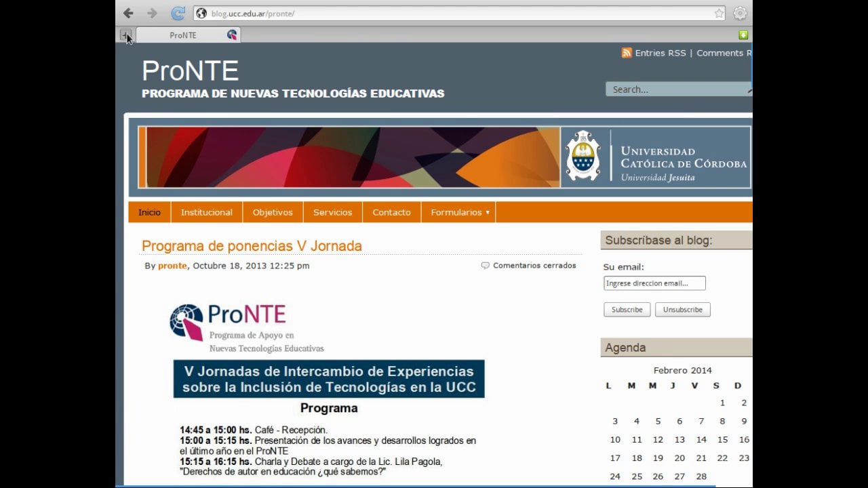Viewport: 868px width, 488px height.
Task: Open the Entries RSS link
Action: [660, 53]
